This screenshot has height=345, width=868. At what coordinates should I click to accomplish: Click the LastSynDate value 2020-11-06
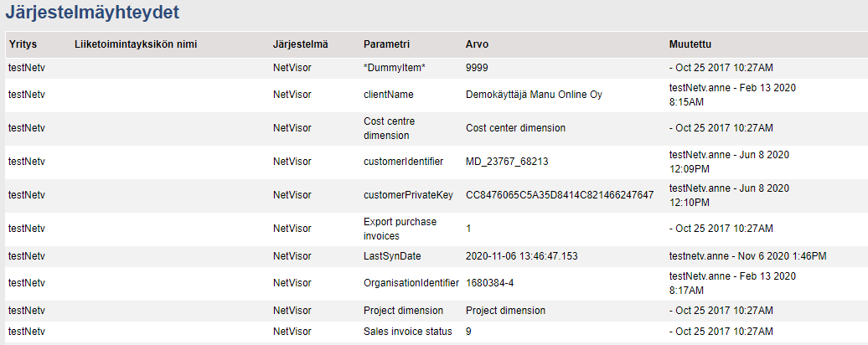click(x=522, y=255)
